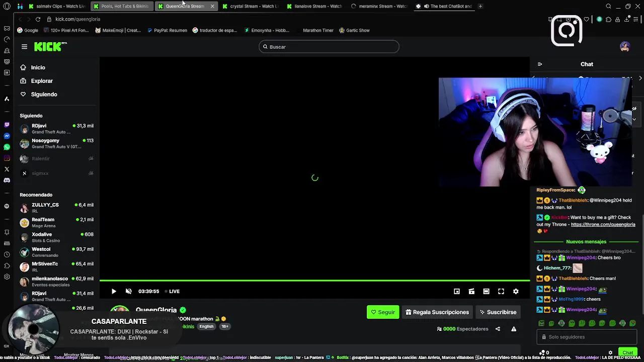Toggle theater mode on player

(x=486, y=291)
